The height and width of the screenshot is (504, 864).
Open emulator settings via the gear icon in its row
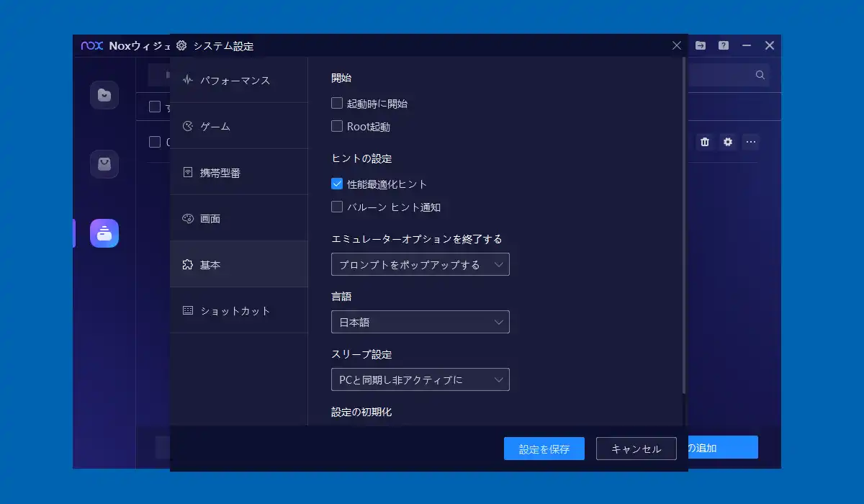[x=728, y=142]
